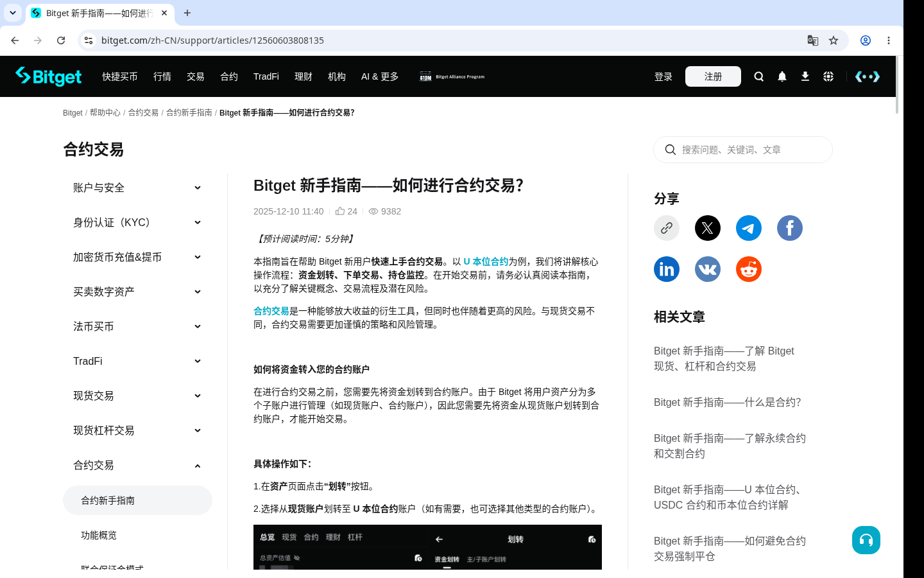Open 理财 navigation menu

point(304,76)
